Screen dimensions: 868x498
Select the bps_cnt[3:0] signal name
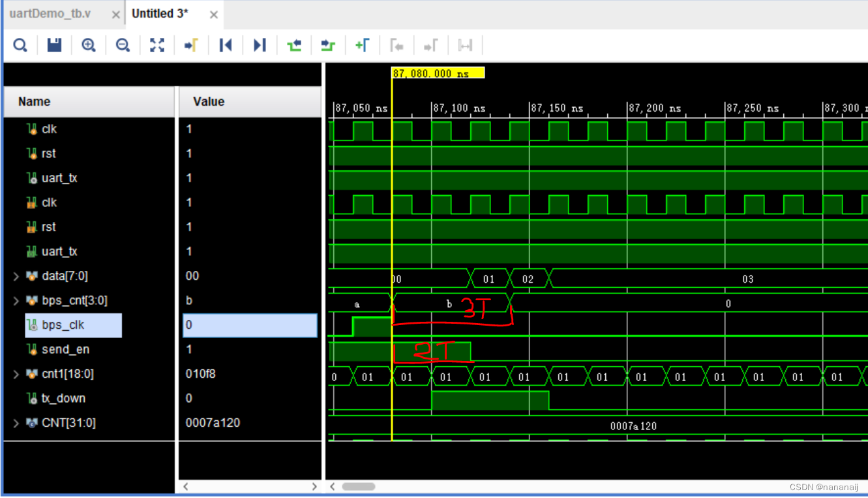74,301
